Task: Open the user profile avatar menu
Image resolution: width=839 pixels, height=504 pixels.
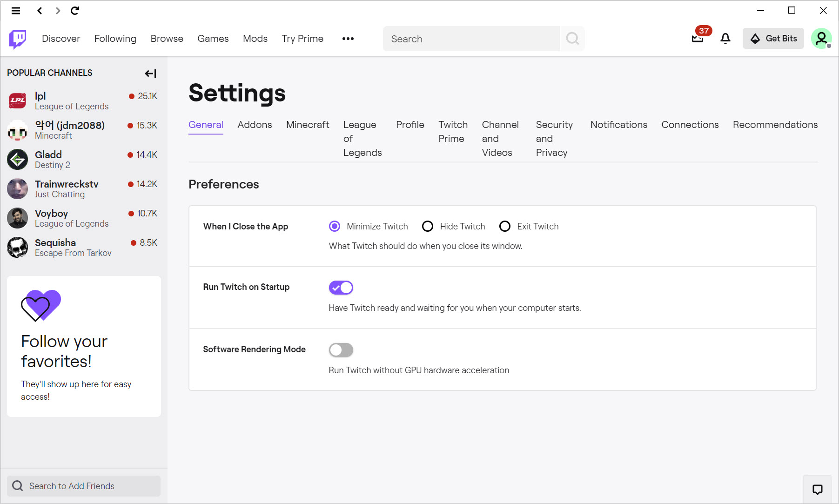Action: point(821,39)
